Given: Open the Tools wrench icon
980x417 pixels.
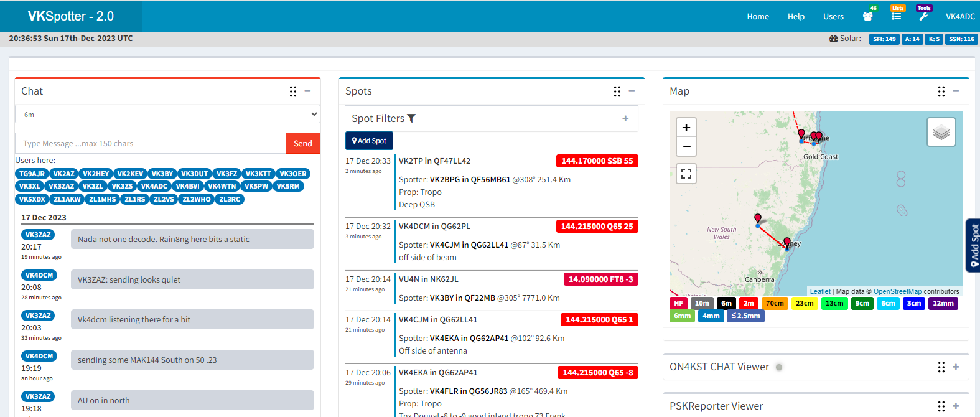Looking at the screenshot, I should (923, 16).
